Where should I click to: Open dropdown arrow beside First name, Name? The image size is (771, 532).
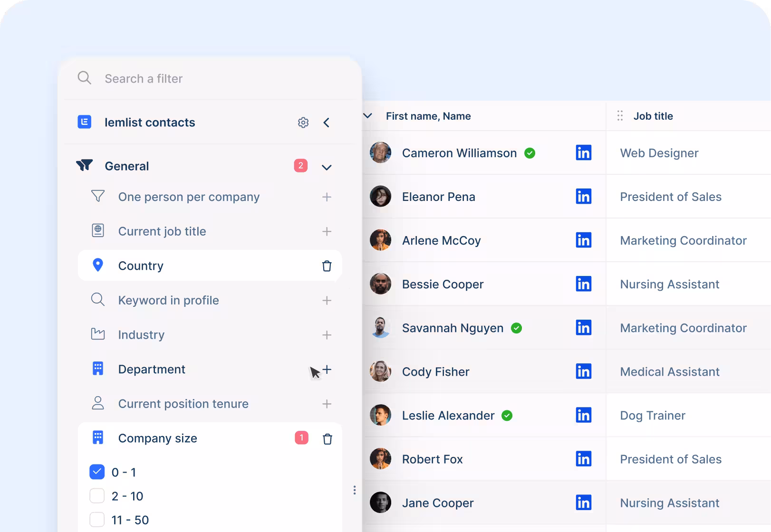click(367, 116)
